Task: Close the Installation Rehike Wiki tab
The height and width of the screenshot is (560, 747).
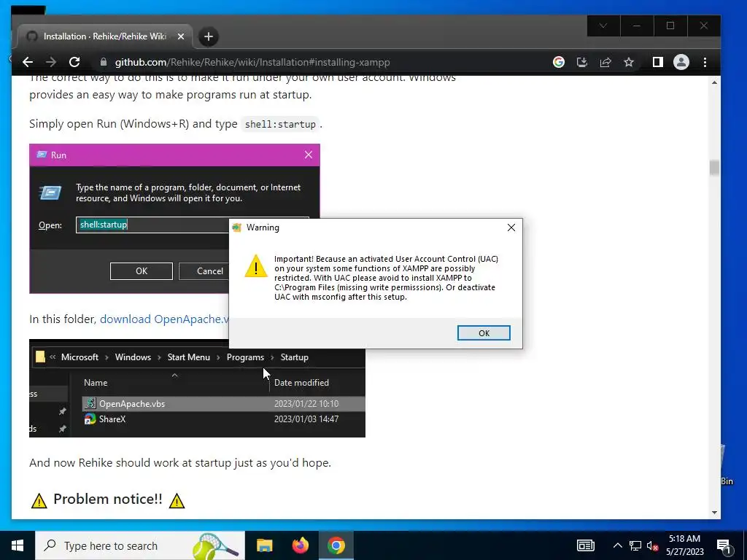Action: click(x=181, y=36)
